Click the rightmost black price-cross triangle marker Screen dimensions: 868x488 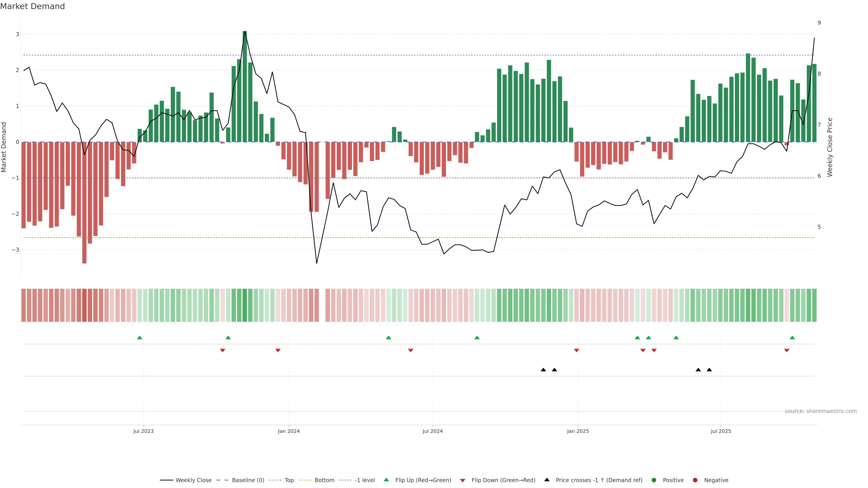pyautogui.click(x=709, y=370)
